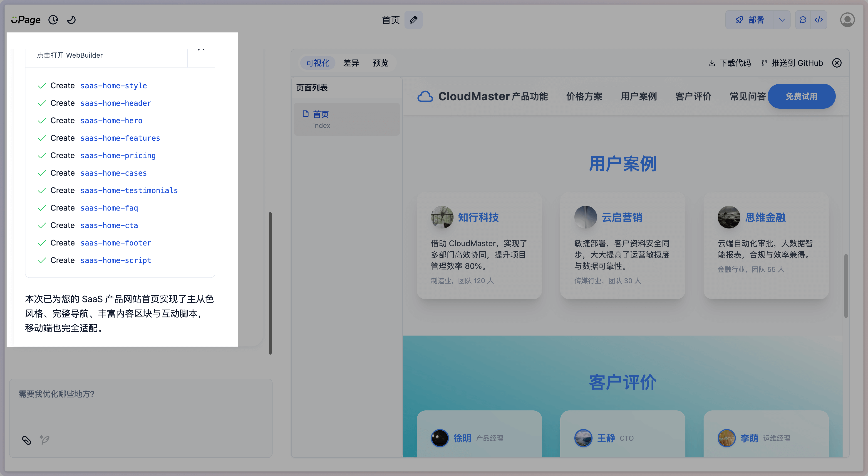Click the rocket deploy button
The image size is (868, 476).
[750, 20]
